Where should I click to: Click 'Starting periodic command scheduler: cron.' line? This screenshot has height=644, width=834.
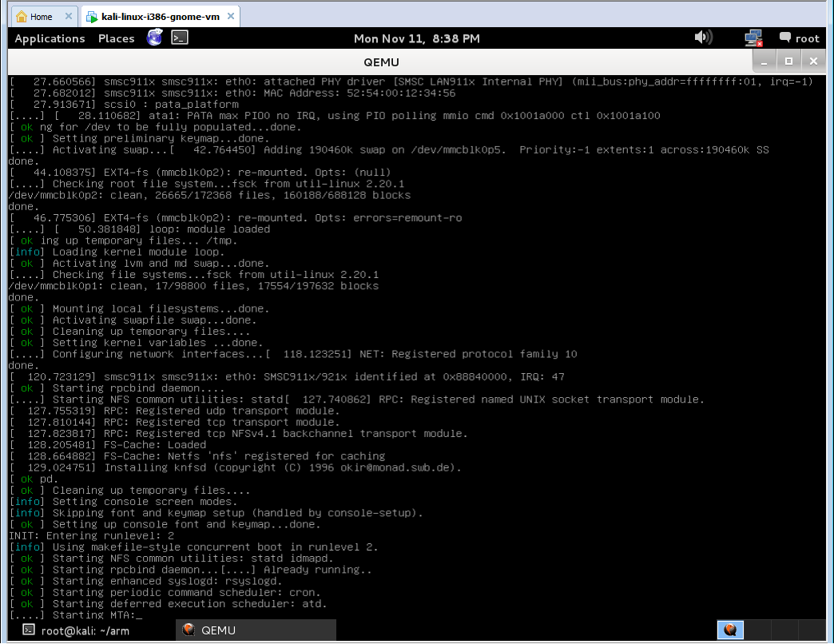pyautogui.click(x=165, y=592)
